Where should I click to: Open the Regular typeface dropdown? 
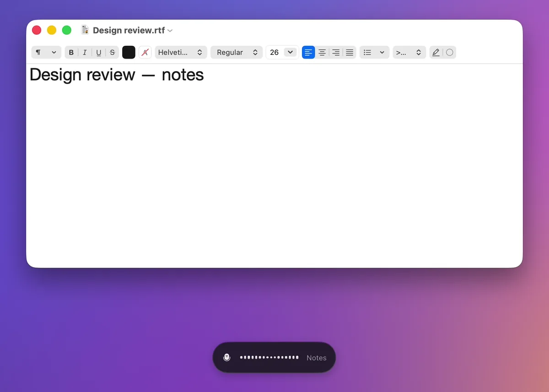pos(237,52)
